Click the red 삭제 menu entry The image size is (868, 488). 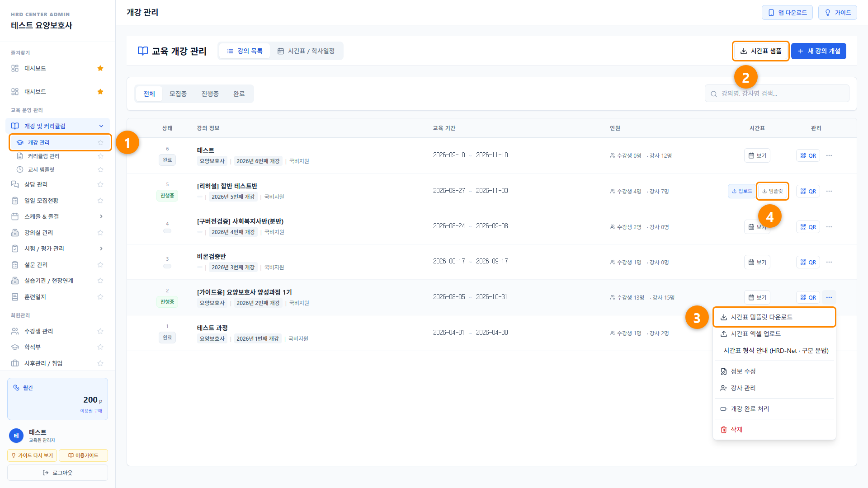coord(774,430)
